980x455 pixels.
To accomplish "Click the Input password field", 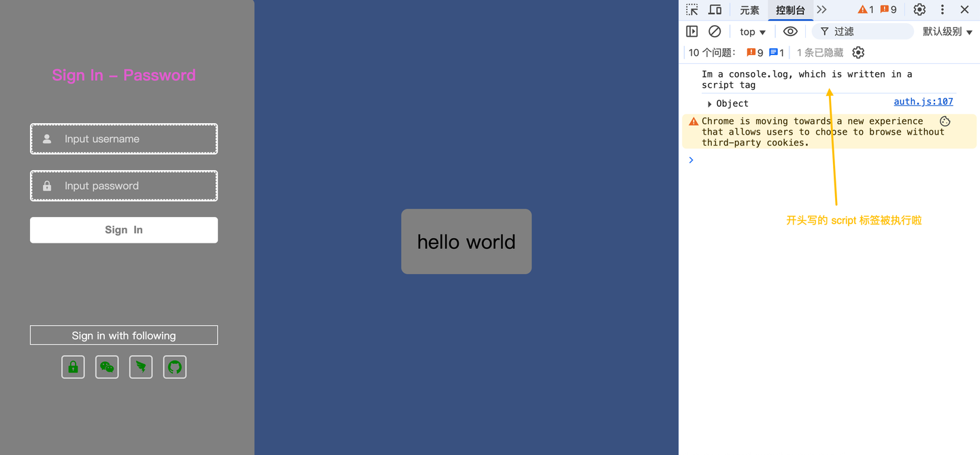I will tap(124, 186).
